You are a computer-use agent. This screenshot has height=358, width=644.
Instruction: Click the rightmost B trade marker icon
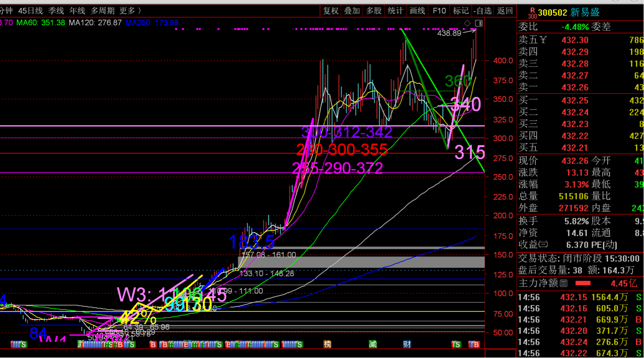pyautogui.click(x=476, y=344)
